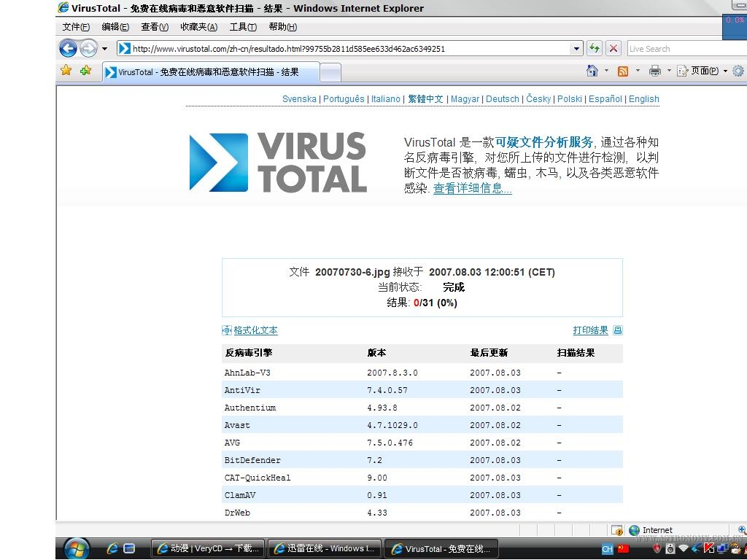Switch language to Português
747x560 pixels.
click(344, 98)
